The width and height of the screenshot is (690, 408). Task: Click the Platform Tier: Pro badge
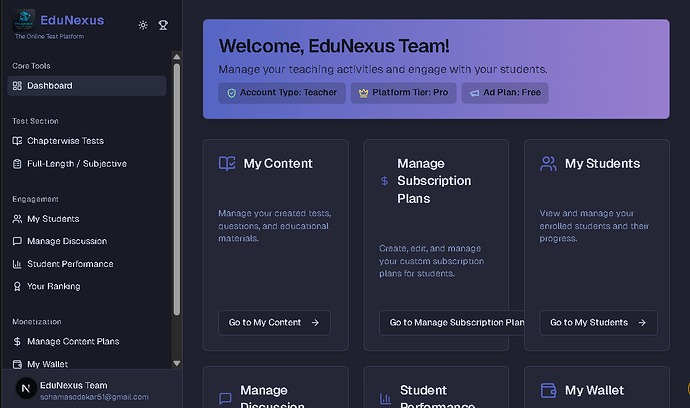[404, 93]
